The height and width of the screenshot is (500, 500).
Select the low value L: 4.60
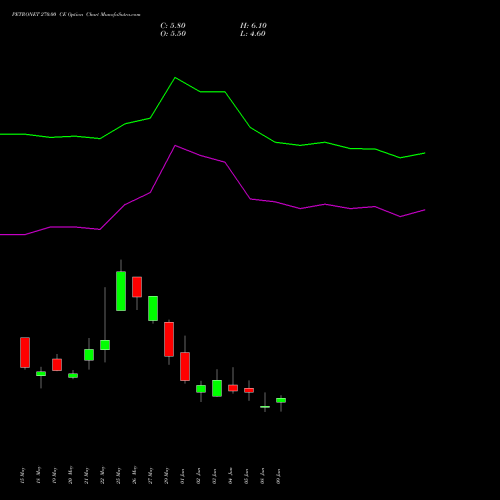pos(253,34)
